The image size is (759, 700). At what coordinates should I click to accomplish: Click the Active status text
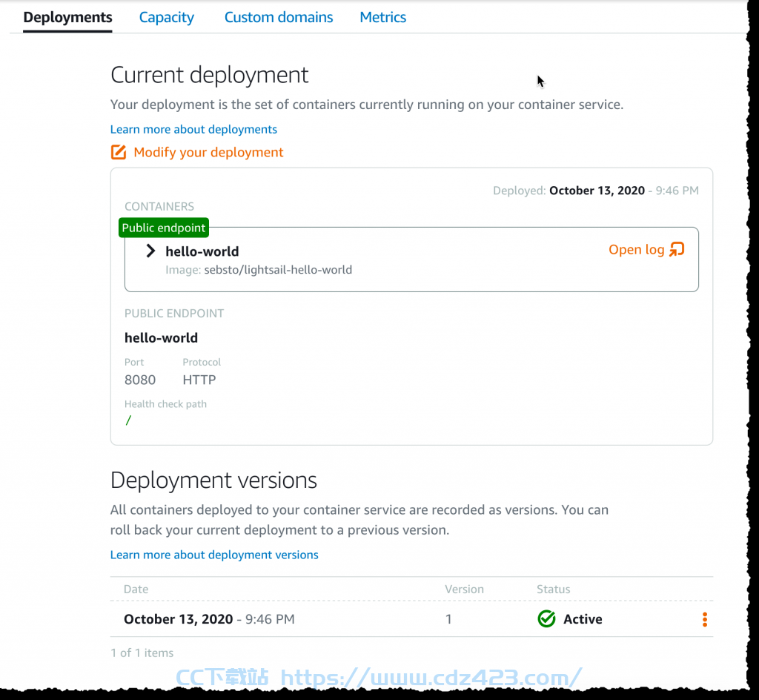coord(583,619)
